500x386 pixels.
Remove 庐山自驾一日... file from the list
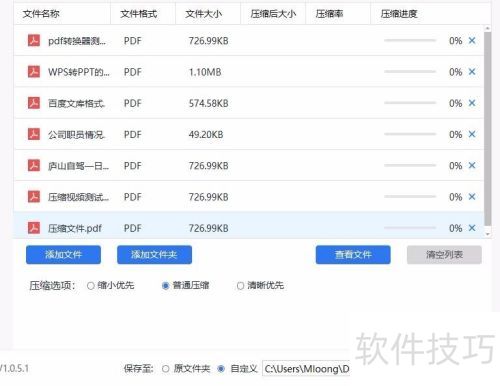coord(472,165)
